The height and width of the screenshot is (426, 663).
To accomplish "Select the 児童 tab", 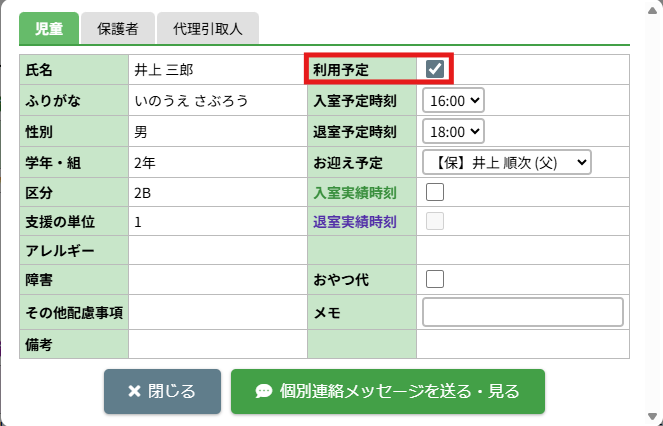I will tap(48, 29).
